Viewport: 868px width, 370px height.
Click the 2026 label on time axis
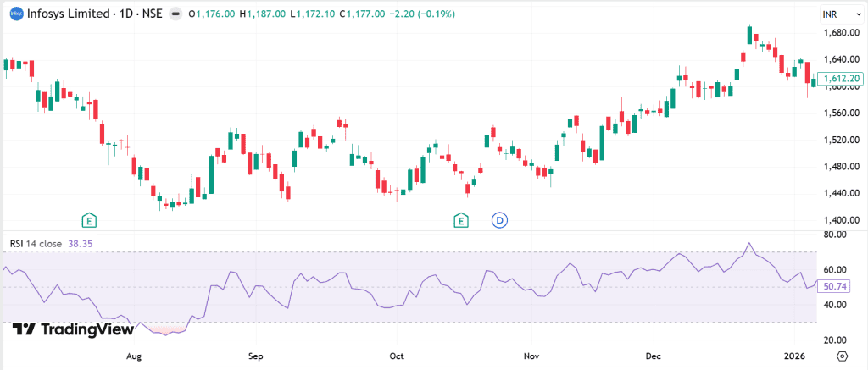[795, 356]
